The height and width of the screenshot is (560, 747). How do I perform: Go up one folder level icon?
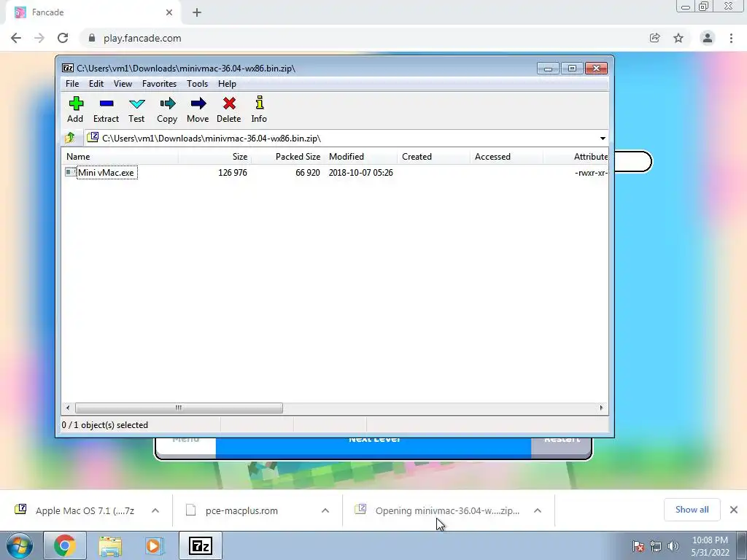(x=70, y=138)
